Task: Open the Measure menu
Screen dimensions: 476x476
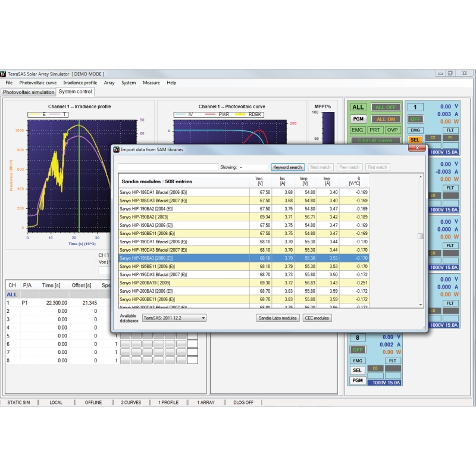Action: tap(151, 83)
